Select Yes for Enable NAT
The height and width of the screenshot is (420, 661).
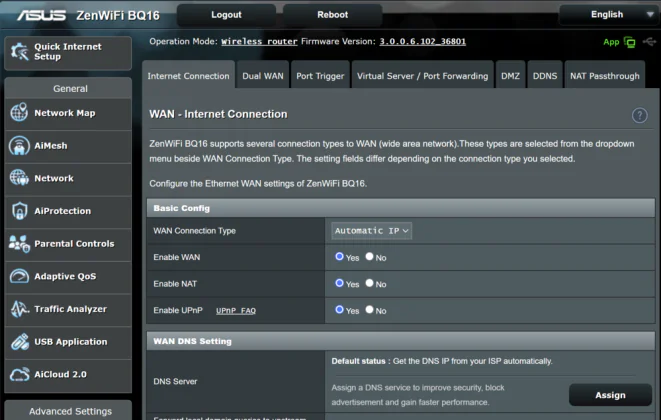pos(339,283)
